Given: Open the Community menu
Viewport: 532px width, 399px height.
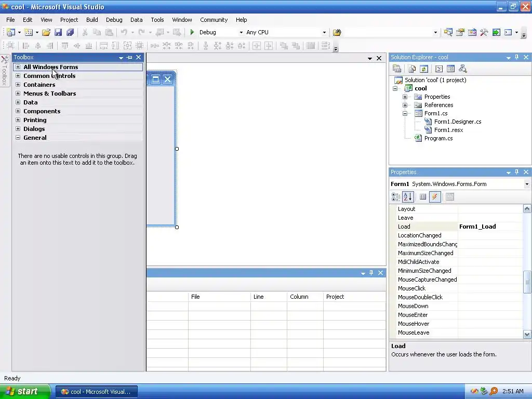Looking at the screenshot, I should (214, 20).
